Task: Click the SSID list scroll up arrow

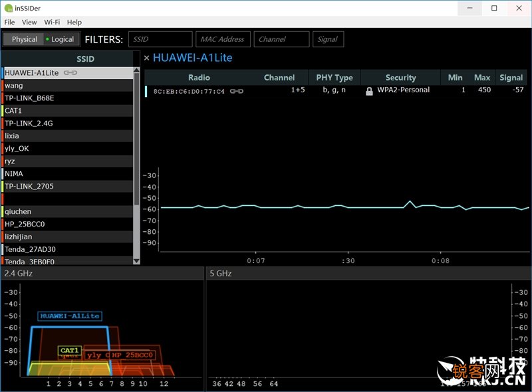Action: coord(137,70)
